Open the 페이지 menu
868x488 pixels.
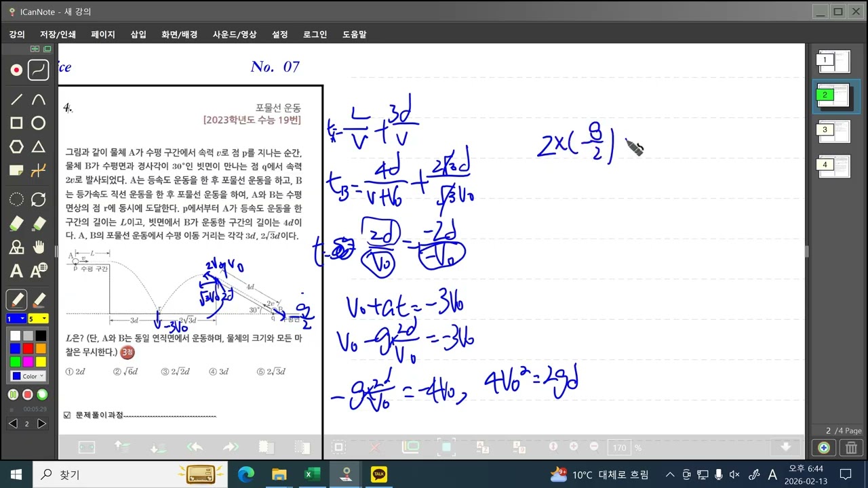click(103, 34)
